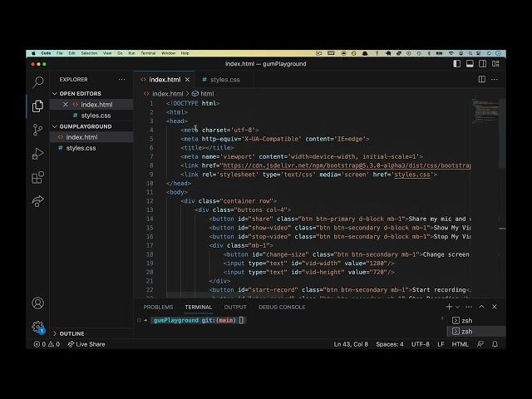The width and height of the screenshot is (532, 399).
Task: Change file encoding UTF-8
Action: coord(421,344)
